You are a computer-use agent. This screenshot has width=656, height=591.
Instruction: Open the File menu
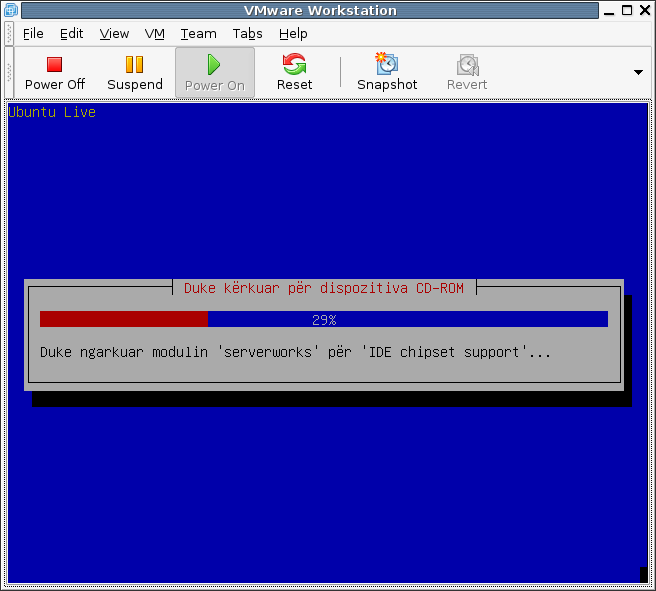pyautogui.click(x=33, y=33)
